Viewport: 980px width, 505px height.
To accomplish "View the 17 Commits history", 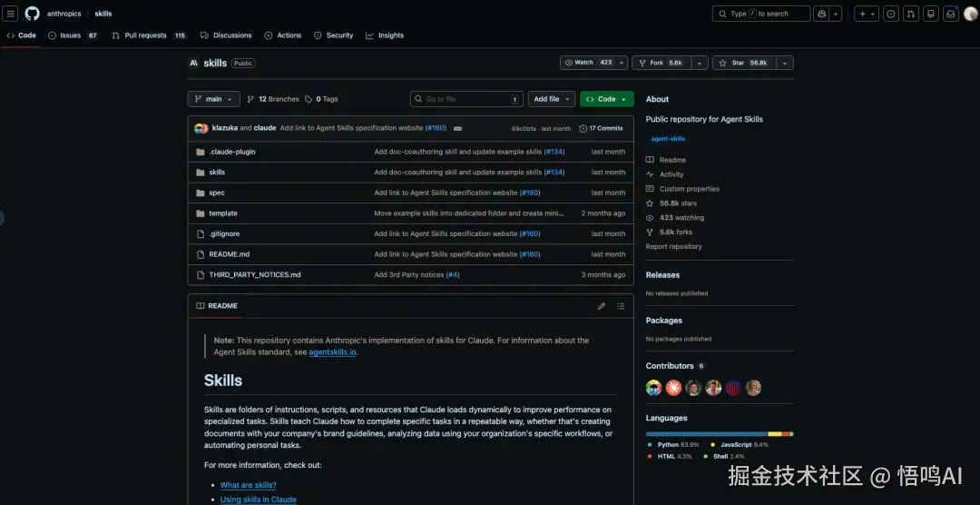I will pos(602,128).
